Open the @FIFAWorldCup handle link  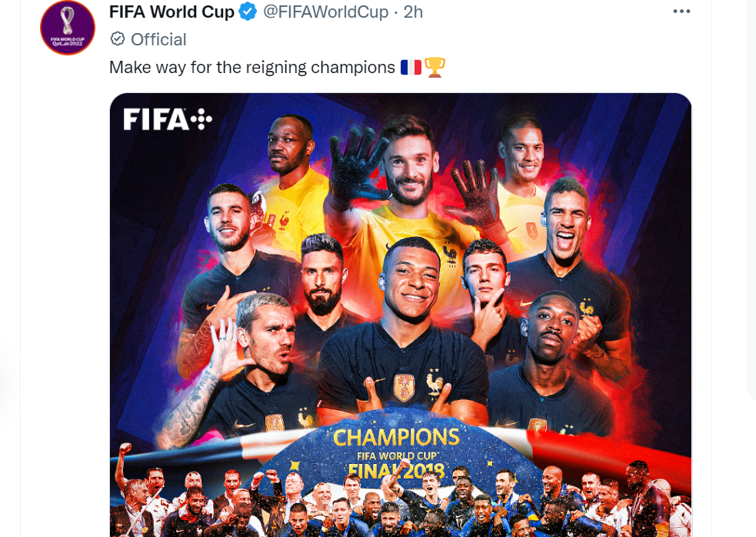(325, 12)
